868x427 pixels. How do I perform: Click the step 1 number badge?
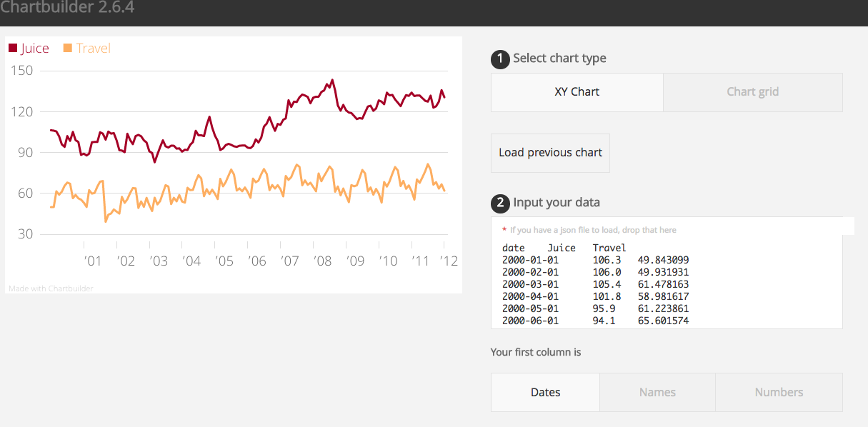(500, 59)
